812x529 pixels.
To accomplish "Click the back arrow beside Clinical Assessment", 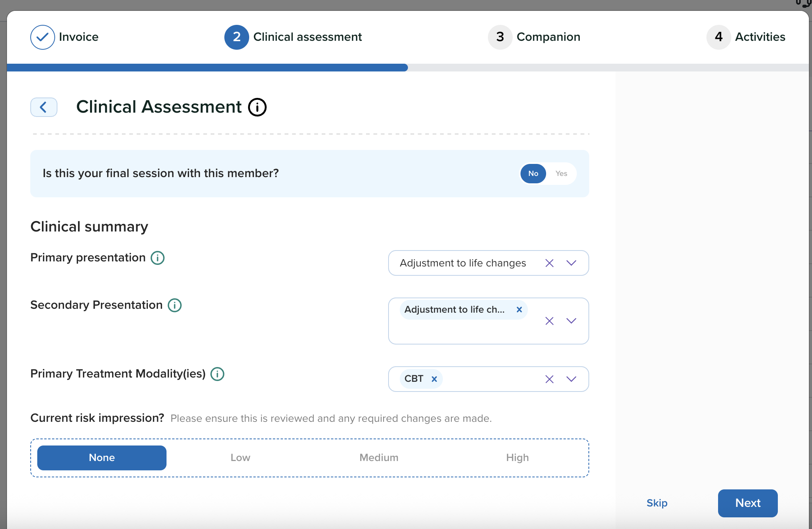I will click(x=44, y=107).
